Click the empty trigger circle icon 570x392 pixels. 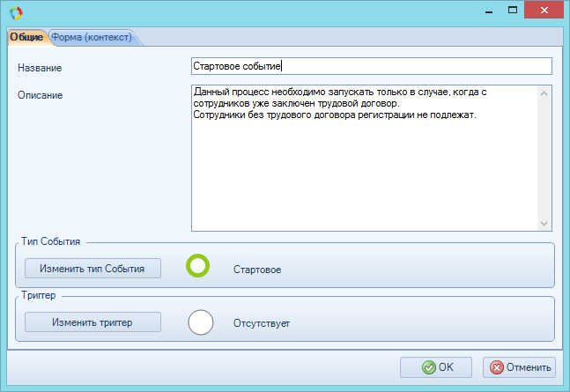click(x=201, y=322)
